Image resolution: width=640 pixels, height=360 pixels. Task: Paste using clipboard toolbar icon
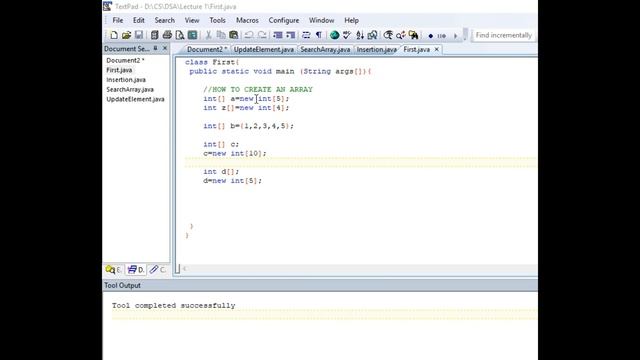[233, 35]
